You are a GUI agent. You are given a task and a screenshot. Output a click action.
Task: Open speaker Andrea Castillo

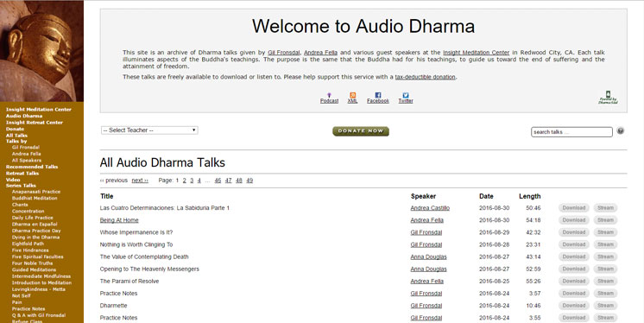(x=430, y=208)
